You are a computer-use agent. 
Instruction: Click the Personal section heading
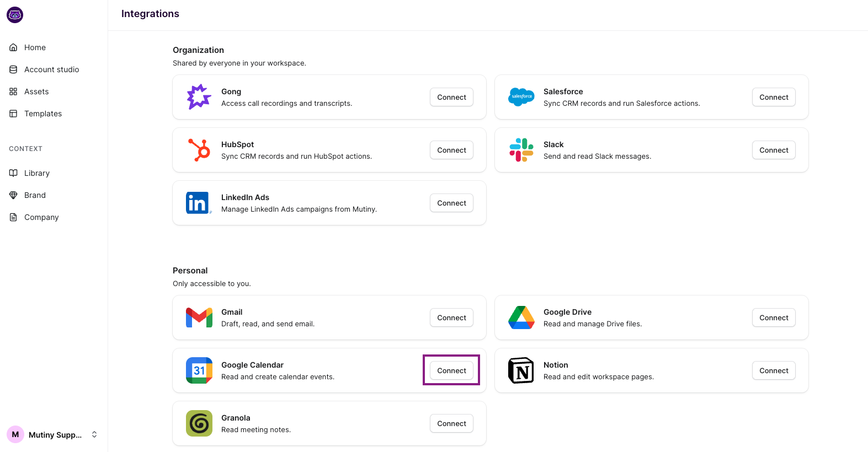click(x=190, y=271)
